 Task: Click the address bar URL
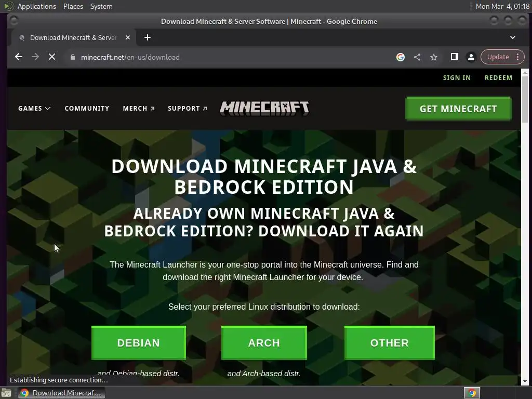coord(130,57)
